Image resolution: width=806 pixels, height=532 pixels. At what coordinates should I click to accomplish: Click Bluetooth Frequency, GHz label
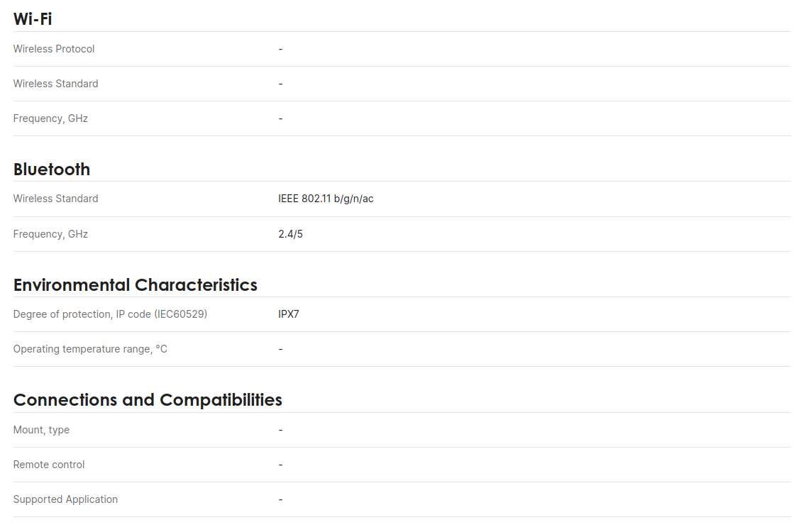point(50,234)
